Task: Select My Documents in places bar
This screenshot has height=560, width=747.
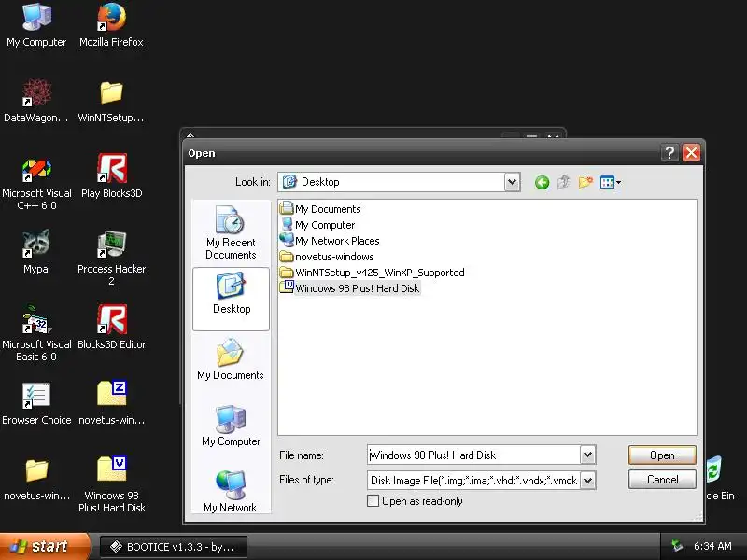Action: click(x=231, y=359)
